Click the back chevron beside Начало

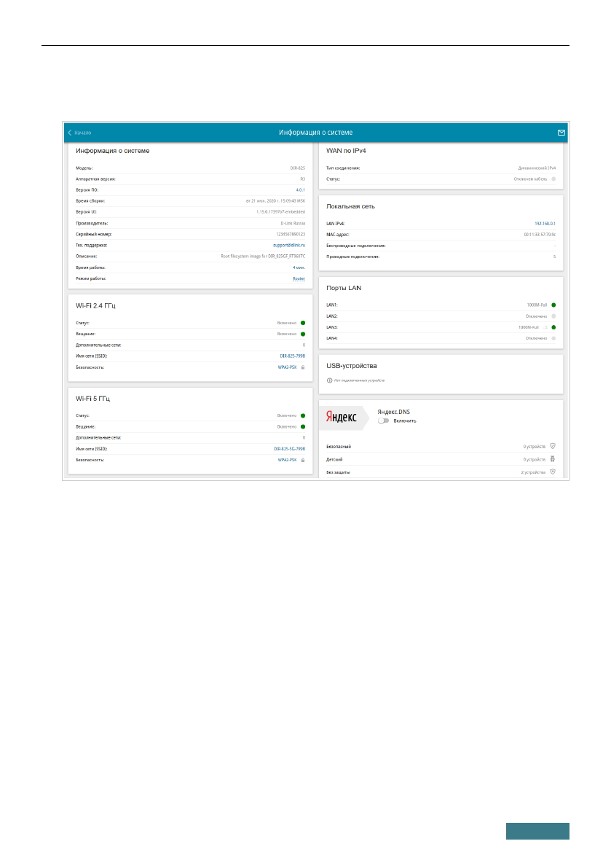[70, 133]
